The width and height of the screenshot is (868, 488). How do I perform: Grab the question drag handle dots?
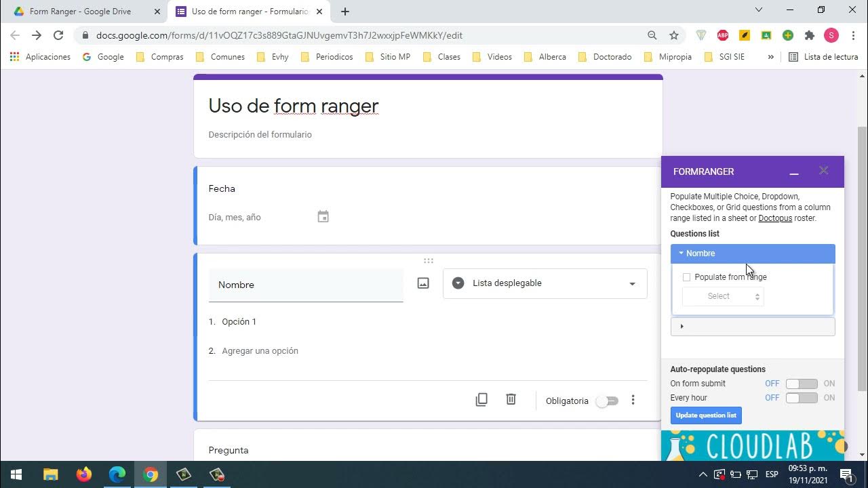coord(429,261)
